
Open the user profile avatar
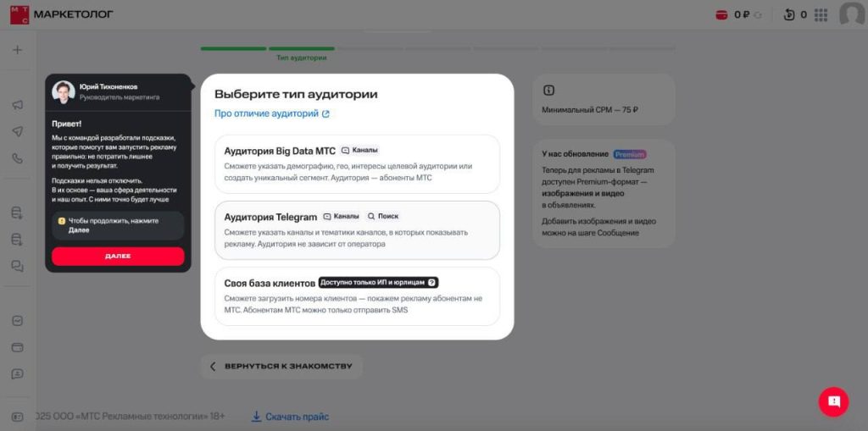851,14
